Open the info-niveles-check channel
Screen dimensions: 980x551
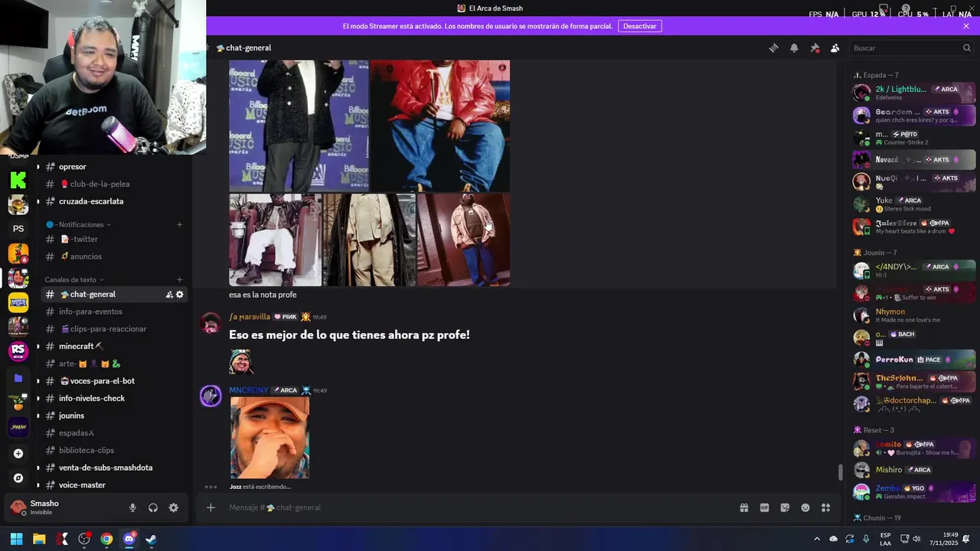pos(113,398)
